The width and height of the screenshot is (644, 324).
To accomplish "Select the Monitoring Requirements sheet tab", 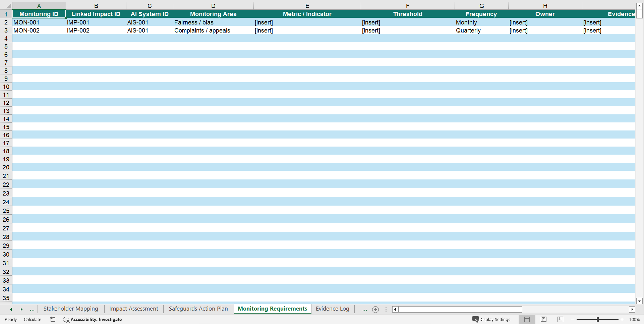I will click(272, 309).
